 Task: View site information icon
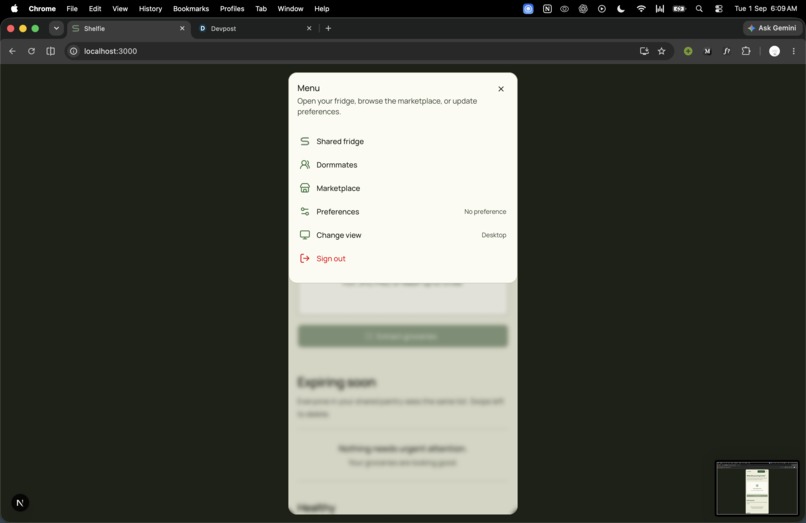coord(74,51)
